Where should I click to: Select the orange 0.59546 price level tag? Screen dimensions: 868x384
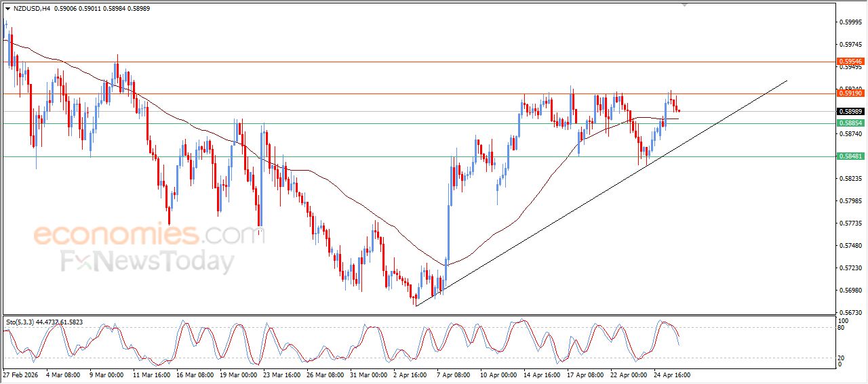850,62
